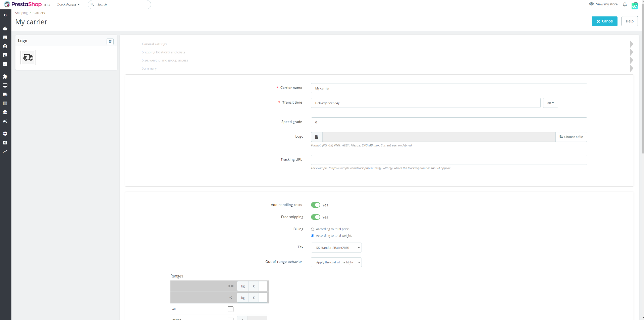Click the top Search box
The height and width of the screenshot is (320, 644).
pos(119,5)
